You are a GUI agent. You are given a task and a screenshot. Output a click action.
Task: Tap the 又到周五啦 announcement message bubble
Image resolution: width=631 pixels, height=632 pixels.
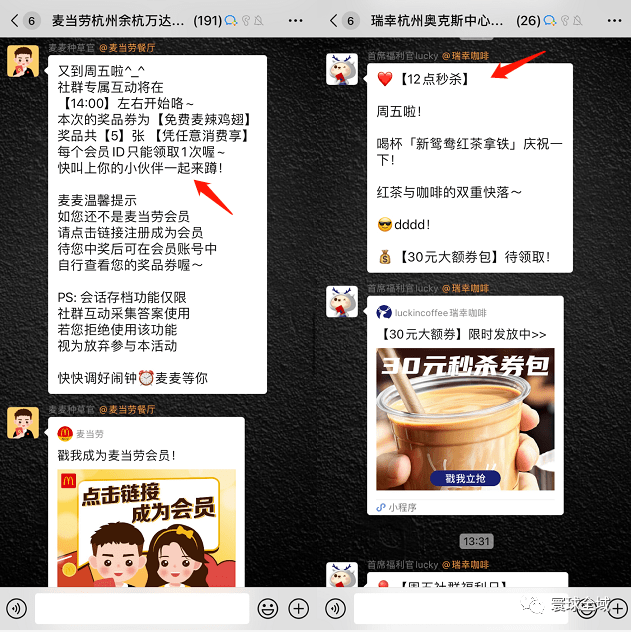157,225
